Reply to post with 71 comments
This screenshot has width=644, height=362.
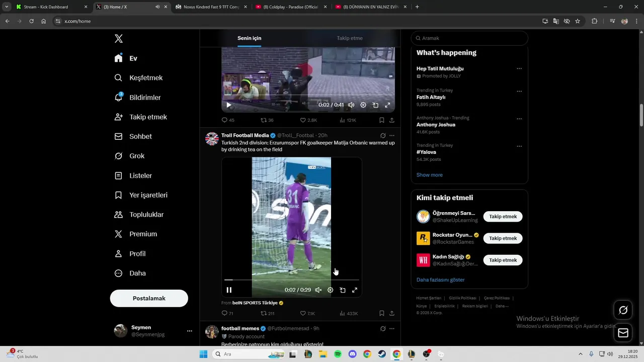point(228,313)
